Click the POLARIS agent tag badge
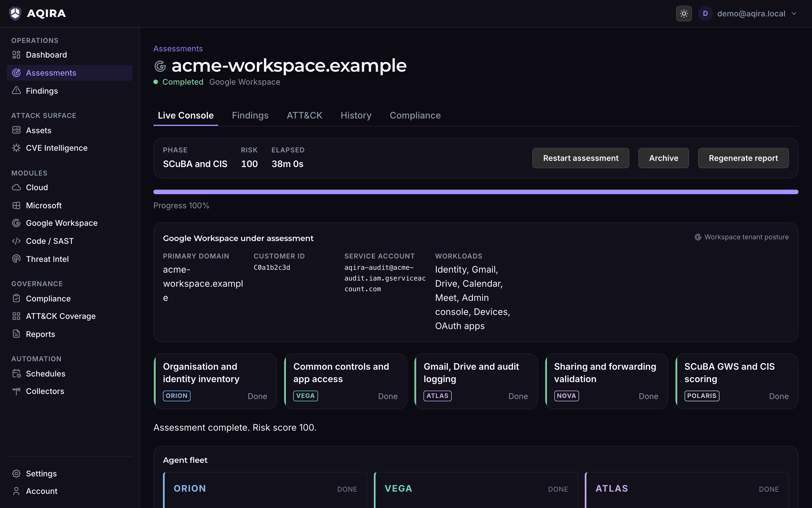The width and height of the screenshot is (812, 508). (701, 396)
